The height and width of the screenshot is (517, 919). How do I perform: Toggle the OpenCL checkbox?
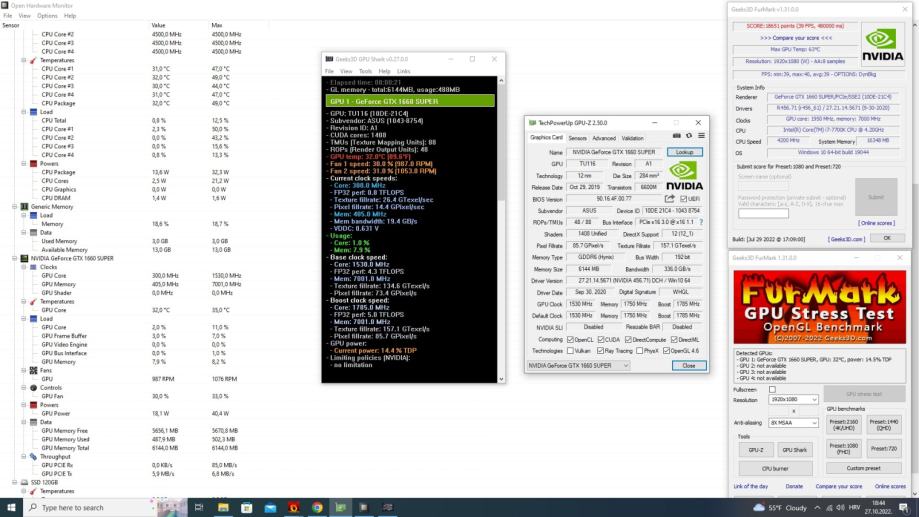click(x=570, y=339)
